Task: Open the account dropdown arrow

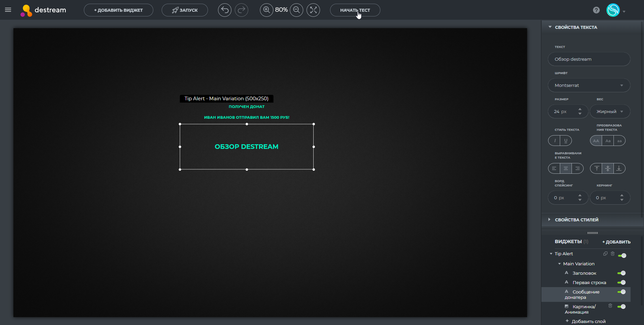Action: (x=624, y=12)
